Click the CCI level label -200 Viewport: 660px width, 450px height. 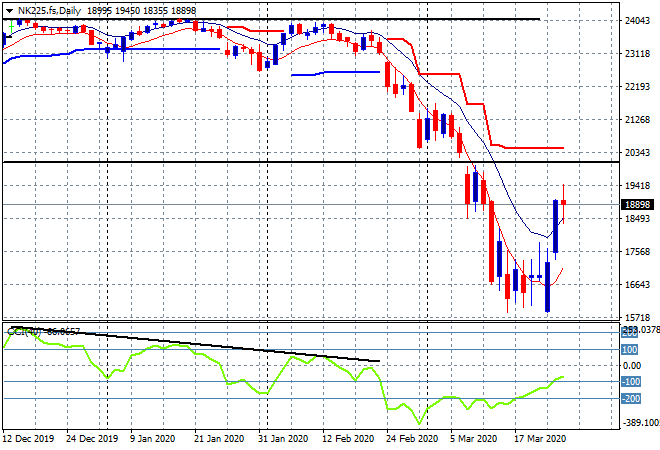(x=631, y=398)
